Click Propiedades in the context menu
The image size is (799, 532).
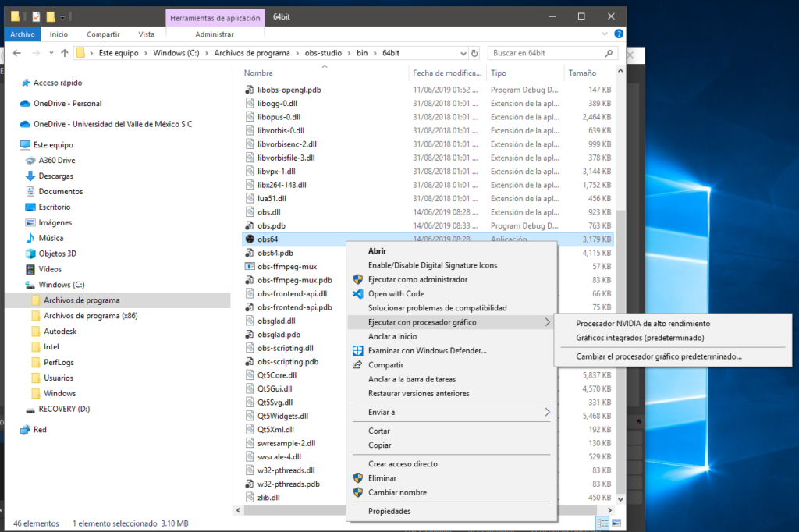[389, 511]
